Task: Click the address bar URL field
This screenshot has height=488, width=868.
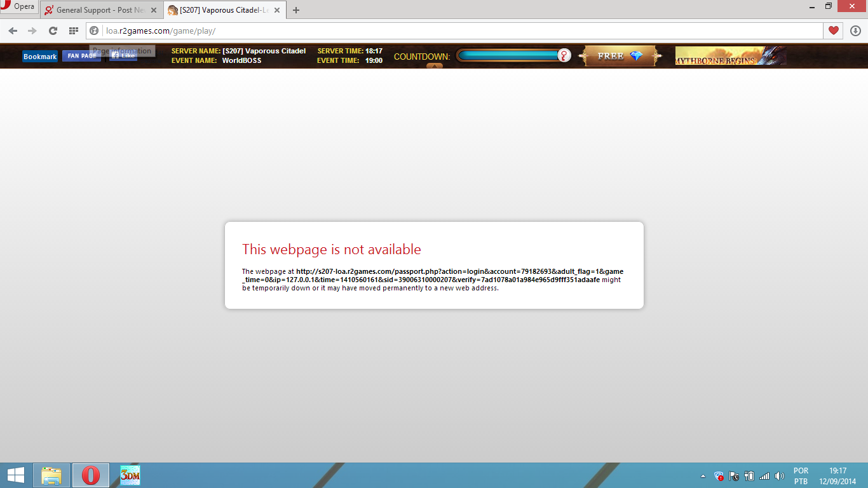Action: [x=445, y=30]
